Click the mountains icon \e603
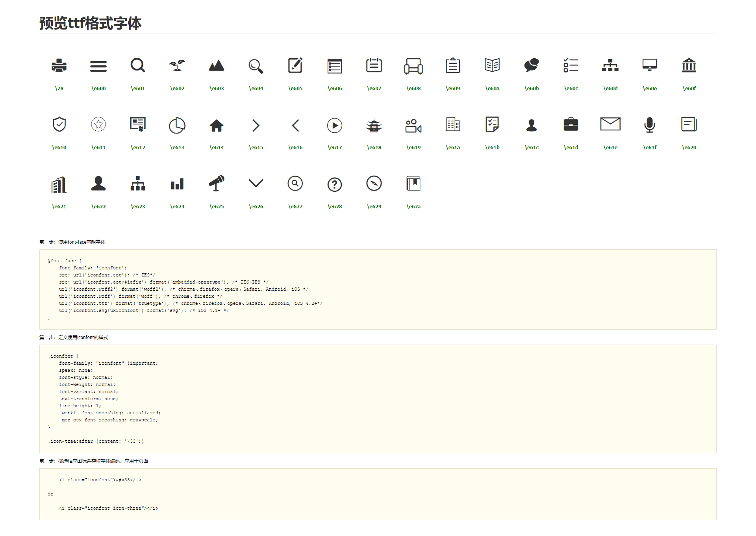The width and height of the screenshot is (756, 536). (x=217, y=65)
